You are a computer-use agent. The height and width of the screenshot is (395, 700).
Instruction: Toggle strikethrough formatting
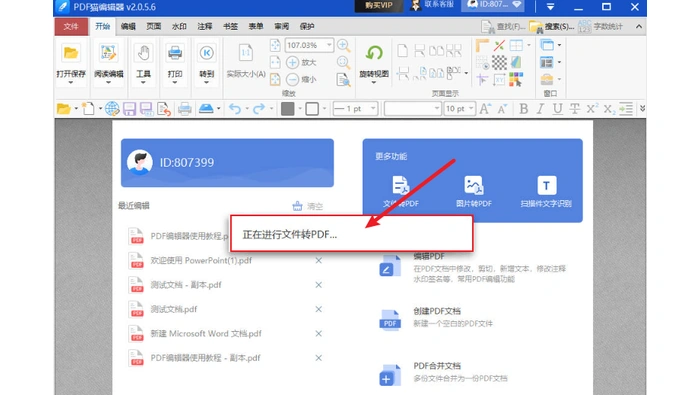[x=575, y=108]
